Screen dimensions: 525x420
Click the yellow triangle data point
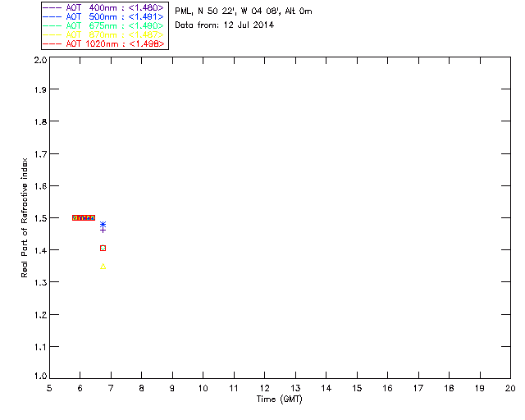[x=103, y=267]
